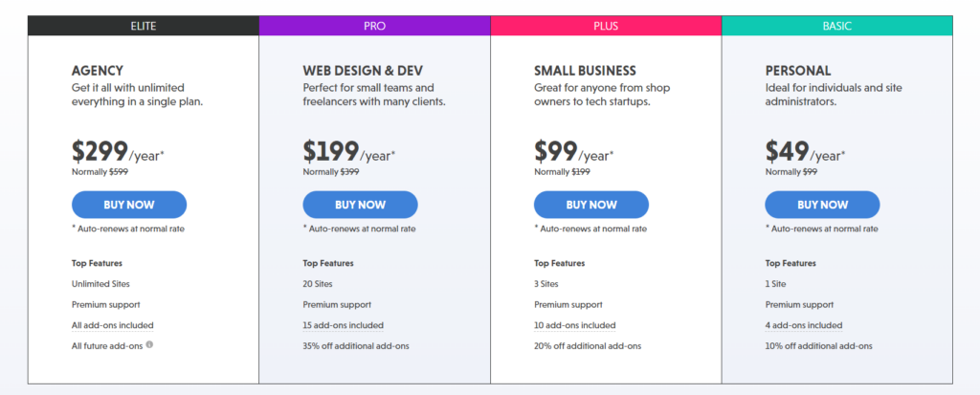Click the '20% off additional add-ons' text

click(588, 345)
